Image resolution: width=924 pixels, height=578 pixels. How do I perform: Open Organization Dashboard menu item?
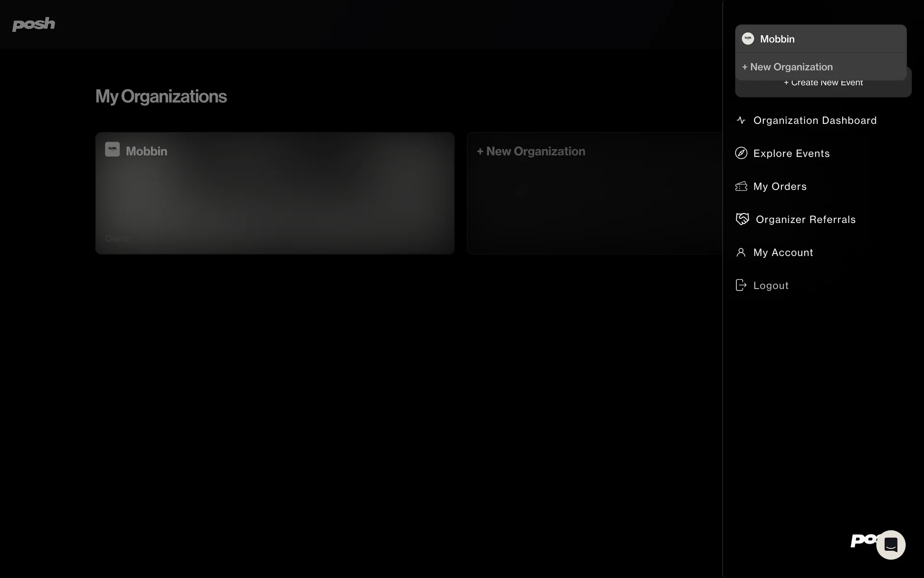[815, 120]
